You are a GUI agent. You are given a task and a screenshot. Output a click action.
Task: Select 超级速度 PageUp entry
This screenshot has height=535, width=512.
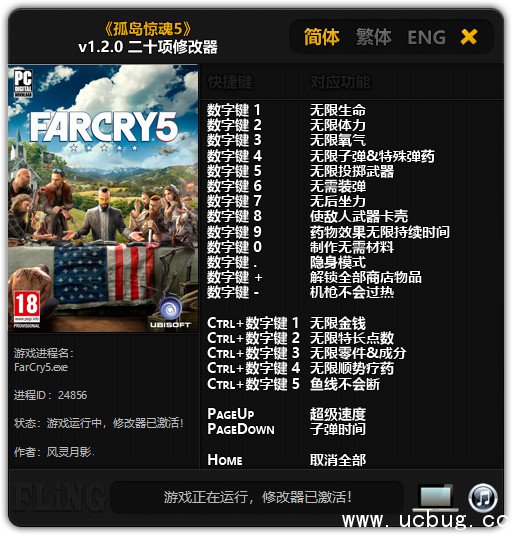coord(338,414)
